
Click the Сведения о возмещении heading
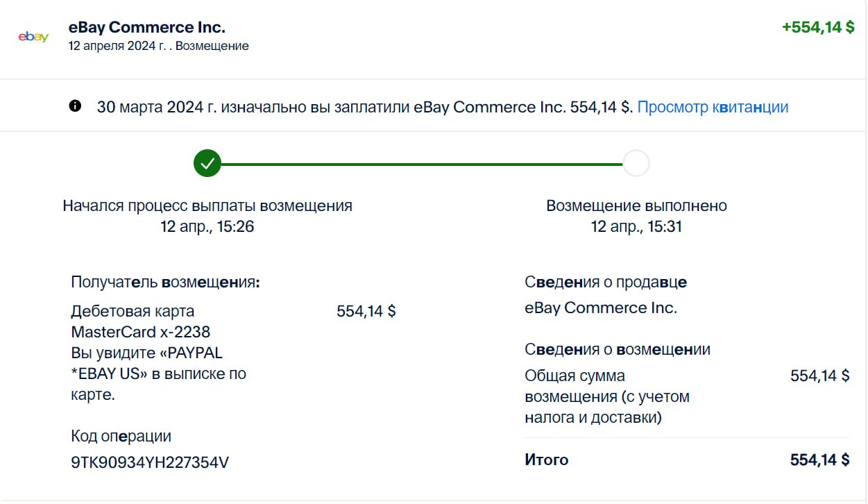[618, 349]
